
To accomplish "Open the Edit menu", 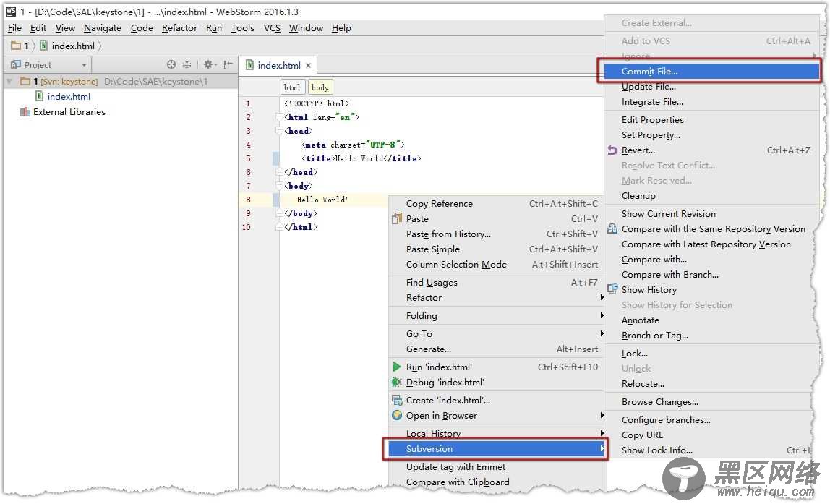I will [38, 28].
